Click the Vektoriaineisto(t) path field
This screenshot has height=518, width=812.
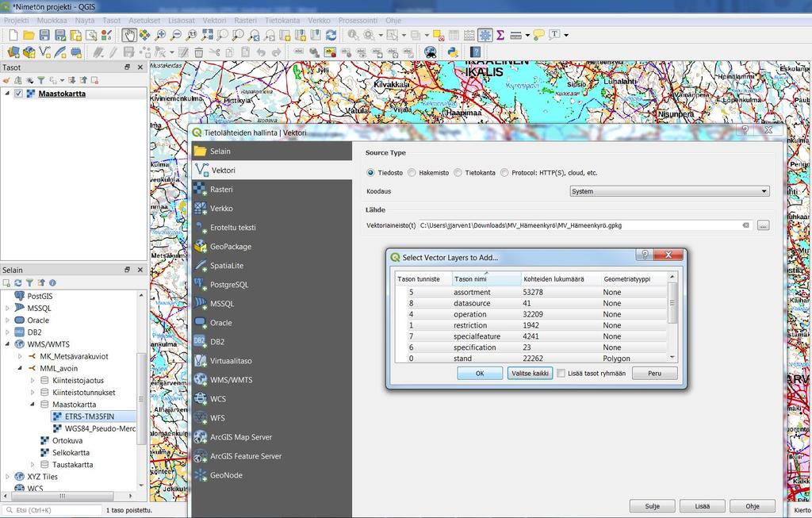[x=585, y=225]
